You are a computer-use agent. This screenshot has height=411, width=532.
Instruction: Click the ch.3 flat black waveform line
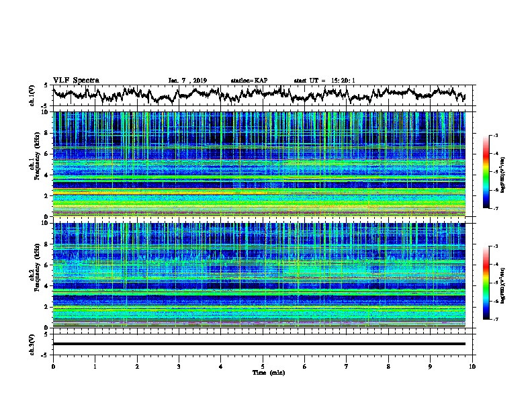click(x=259, y=344)
